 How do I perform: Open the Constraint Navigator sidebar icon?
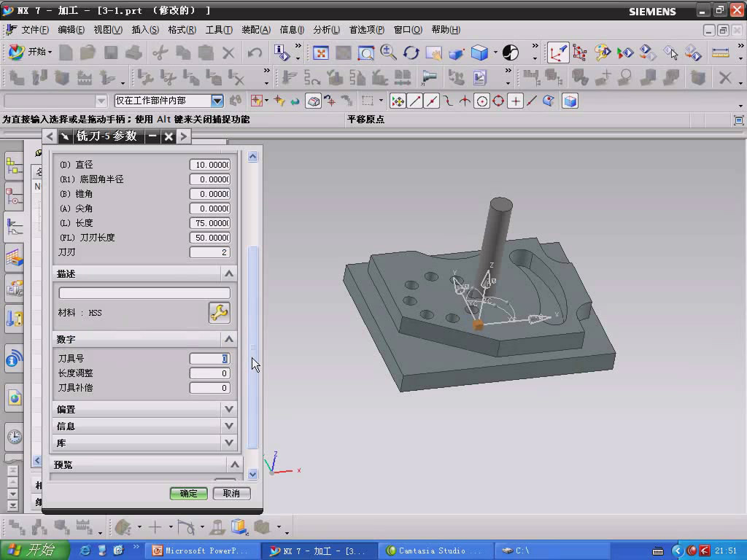[14, 196]
